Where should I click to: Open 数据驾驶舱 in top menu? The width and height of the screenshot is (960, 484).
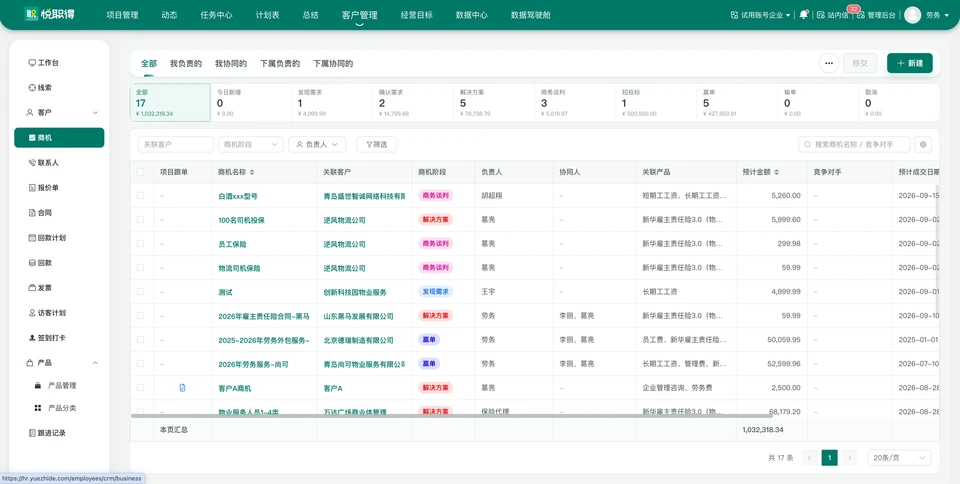(530, 15)
